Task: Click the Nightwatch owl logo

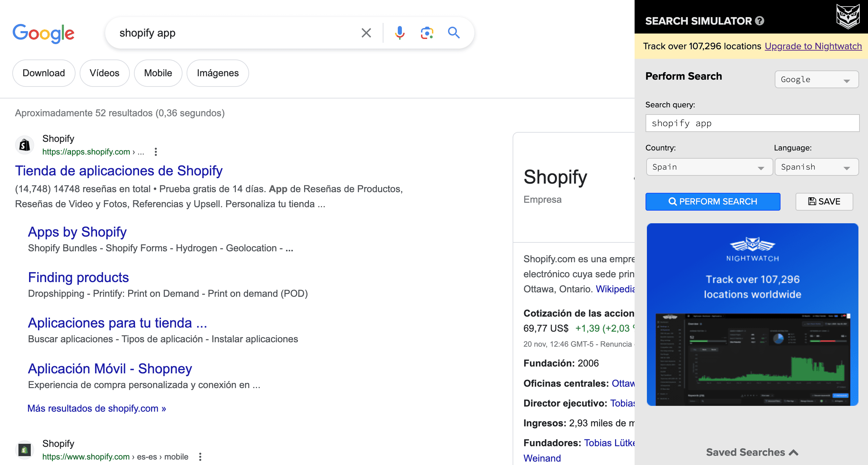Action: click(848, 15)
